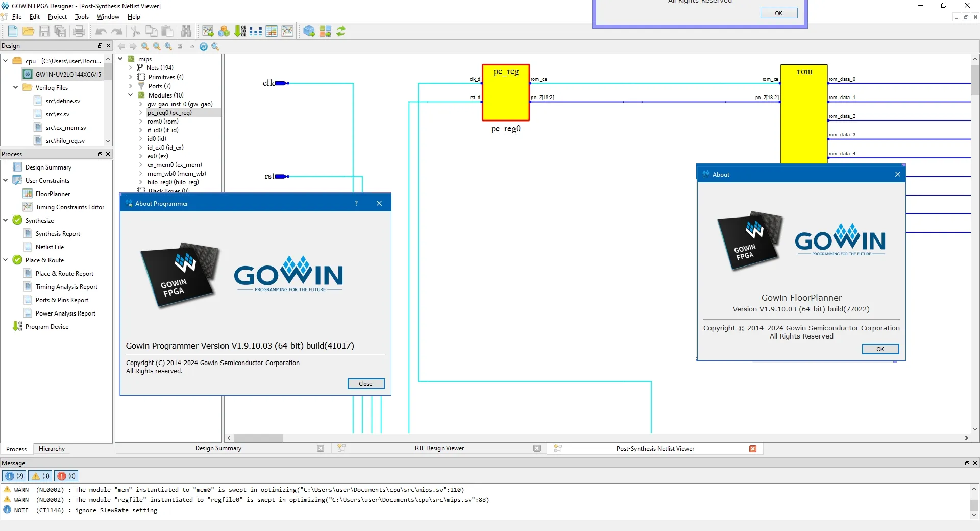
Task: Click the Paste clipboard icon
Action: coord(167,31)
